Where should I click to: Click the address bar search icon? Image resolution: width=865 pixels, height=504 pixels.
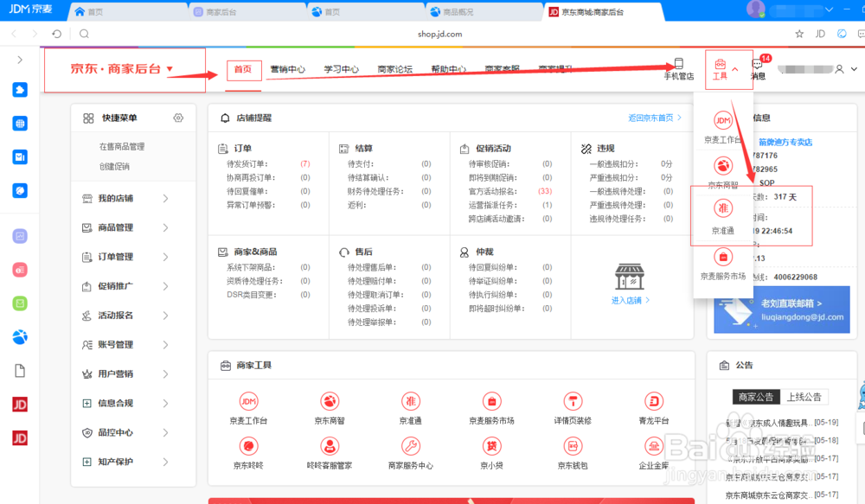[x=84, y=34]
